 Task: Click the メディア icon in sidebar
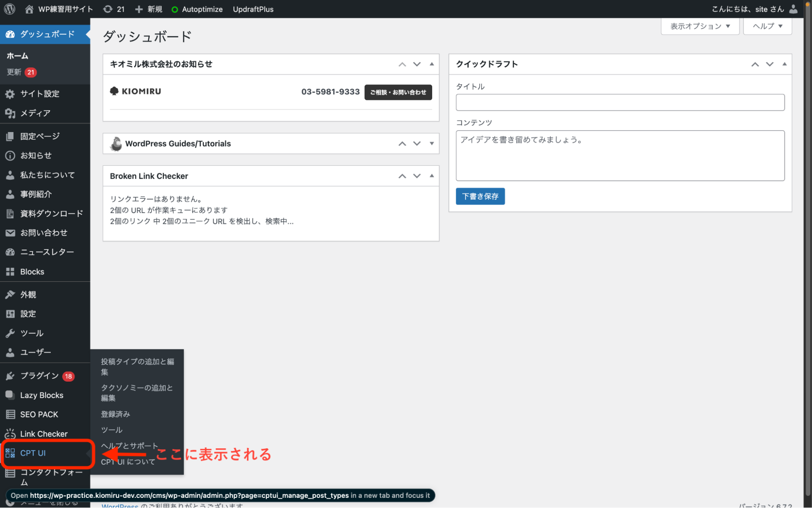pos(10,113)
